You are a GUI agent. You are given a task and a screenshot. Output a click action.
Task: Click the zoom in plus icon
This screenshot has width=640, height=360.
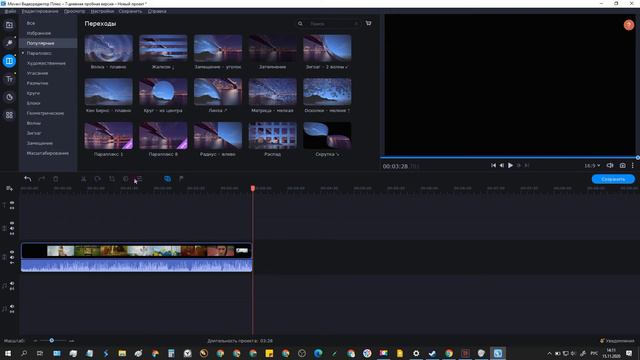[x=72, y=340]
